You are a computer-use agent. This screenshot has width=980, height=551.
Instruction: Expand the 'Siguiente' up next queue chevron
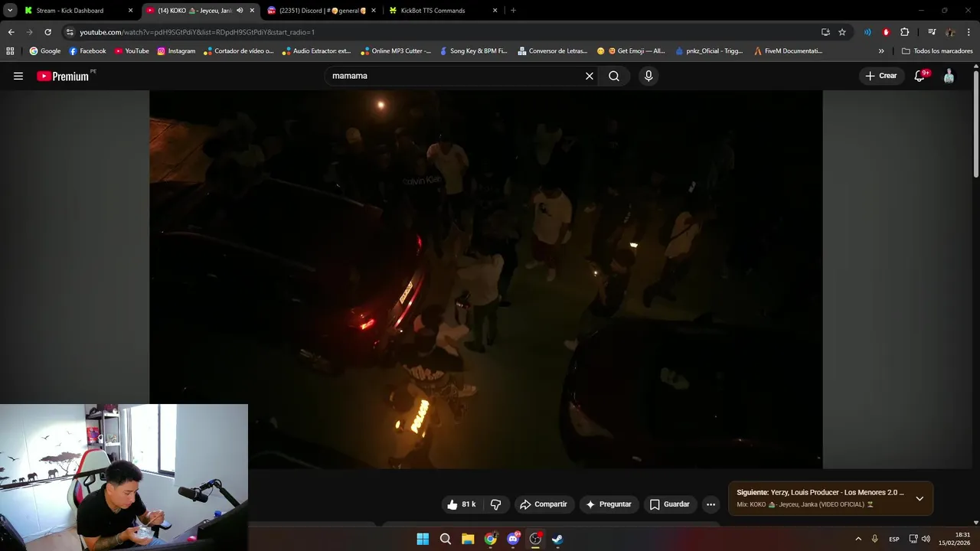[x=920, y=498]
